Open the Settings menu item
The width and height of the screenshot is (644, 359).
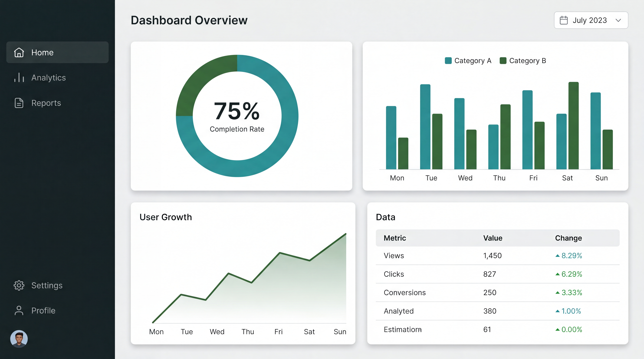tap(57, 285)
